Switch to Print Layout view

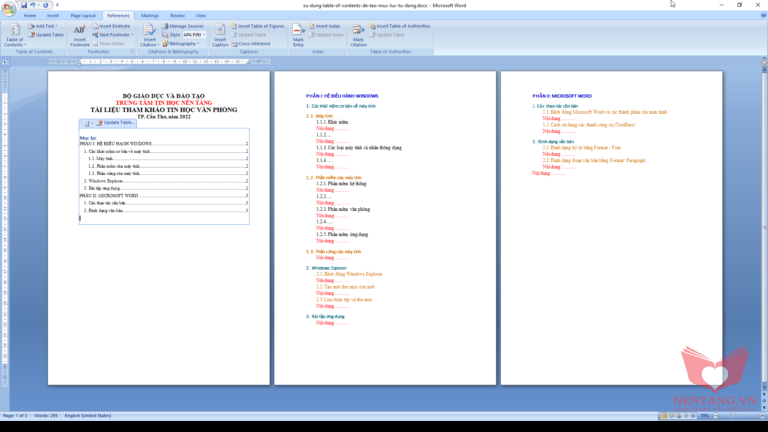click(x=663, y=415)
